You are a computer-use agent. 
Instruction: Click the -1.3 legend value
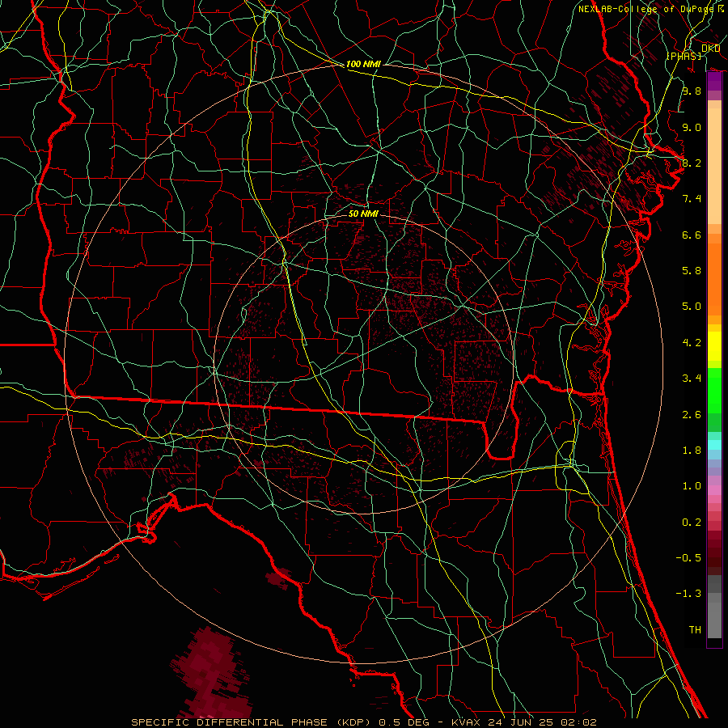click(688, 594)
